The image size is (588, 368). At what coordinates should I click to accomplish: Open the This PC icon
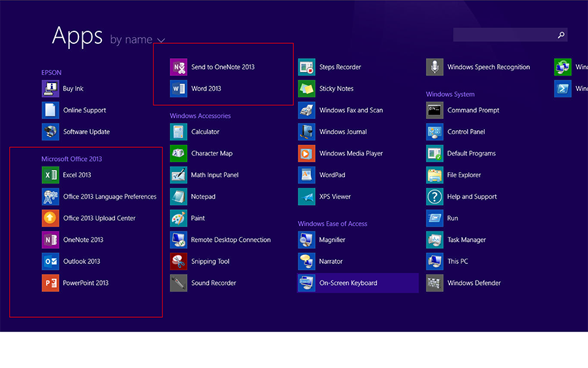click(x=434, y=261)
